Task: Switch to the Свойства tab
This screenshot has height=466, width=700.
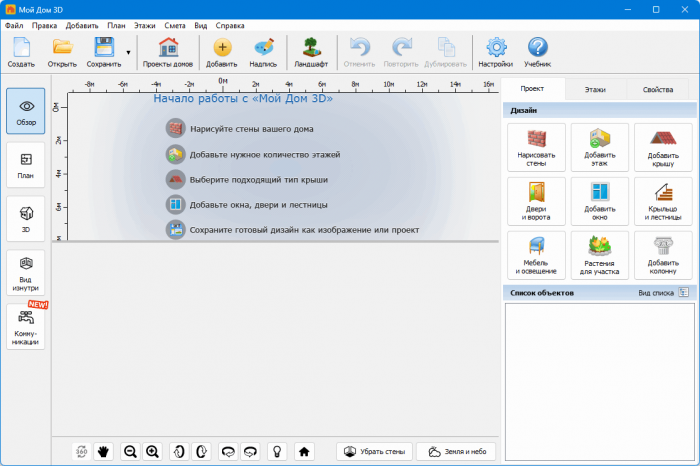Action: [658, 89]
